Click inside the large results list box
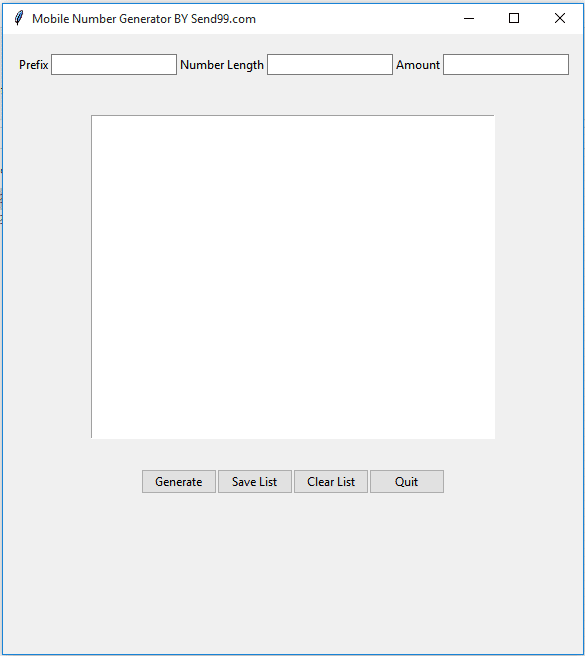This screenshot has height=656, width=585. click(293, 277)
